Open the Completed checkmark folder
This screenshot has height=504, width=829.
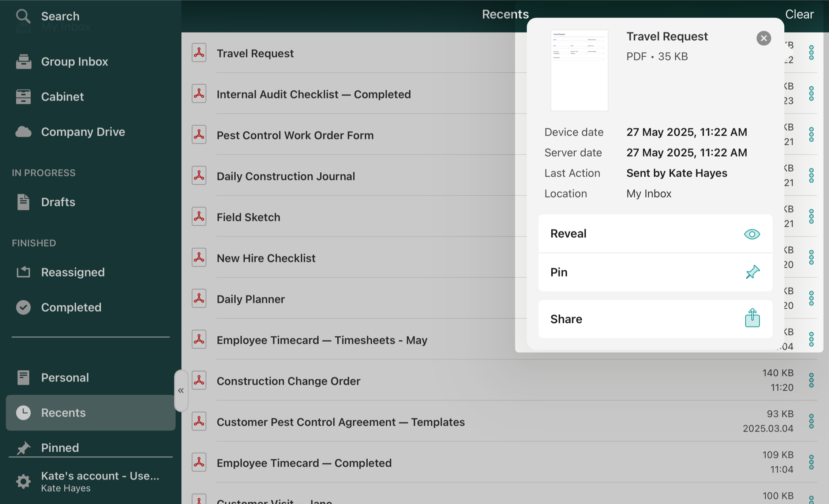point(71,307)
